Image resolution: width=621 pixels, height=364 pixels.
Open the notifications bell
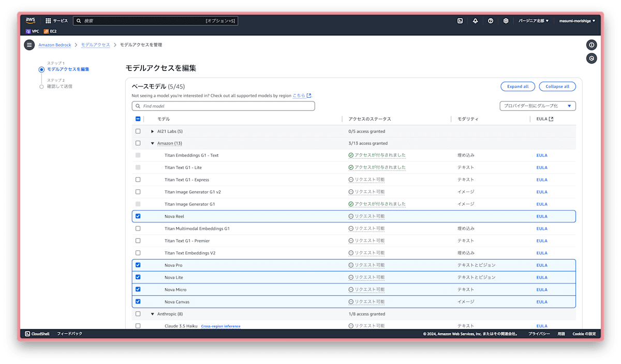(x=475, y=21)
